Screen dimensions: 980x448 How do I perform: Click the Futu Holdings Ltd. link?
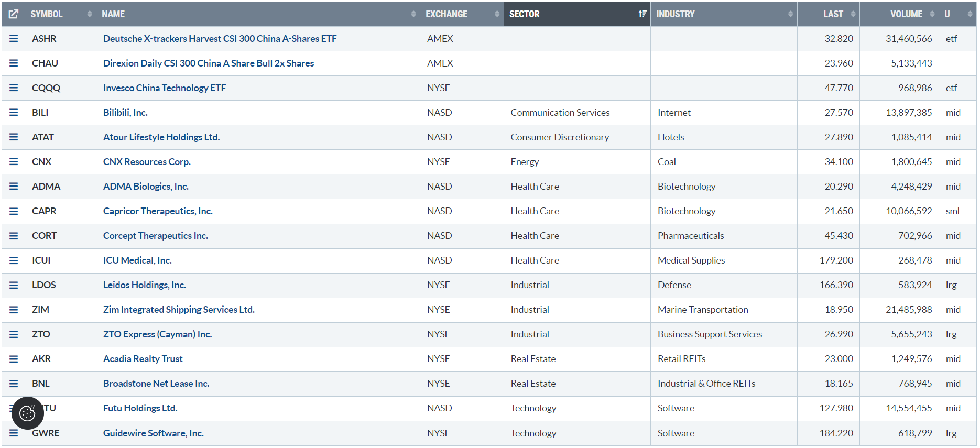[x=140, y=408]
